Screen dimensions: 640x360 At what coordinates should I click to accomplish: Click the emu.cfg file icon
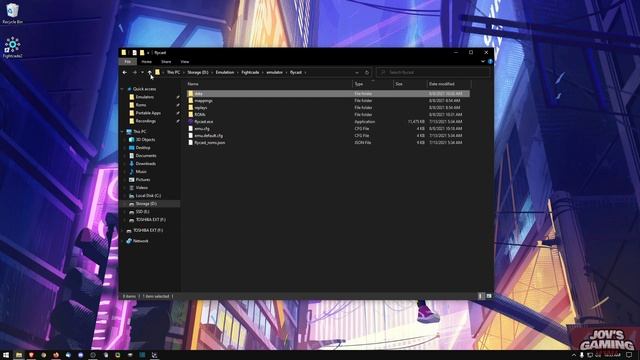pyautogui.click(x=191, y=129)
